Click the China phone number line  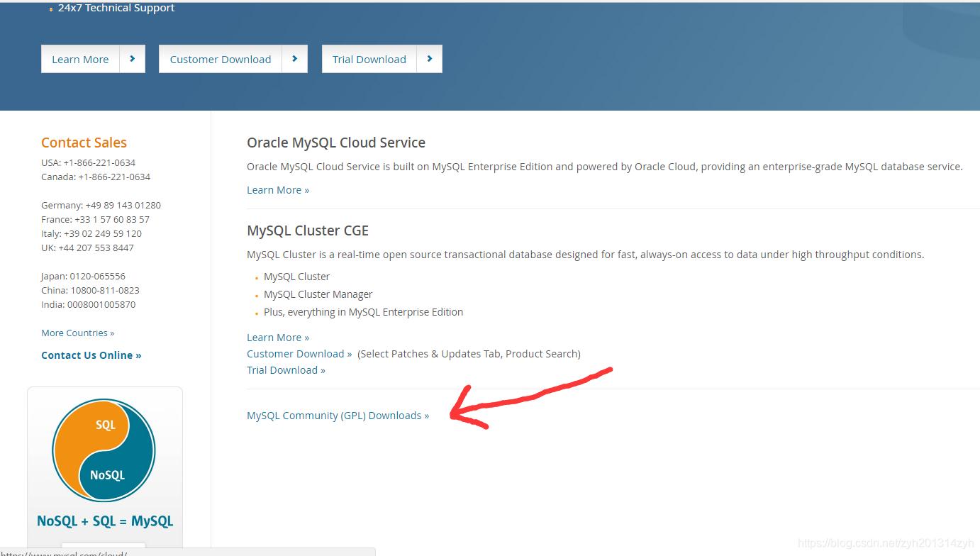point(90,290)
